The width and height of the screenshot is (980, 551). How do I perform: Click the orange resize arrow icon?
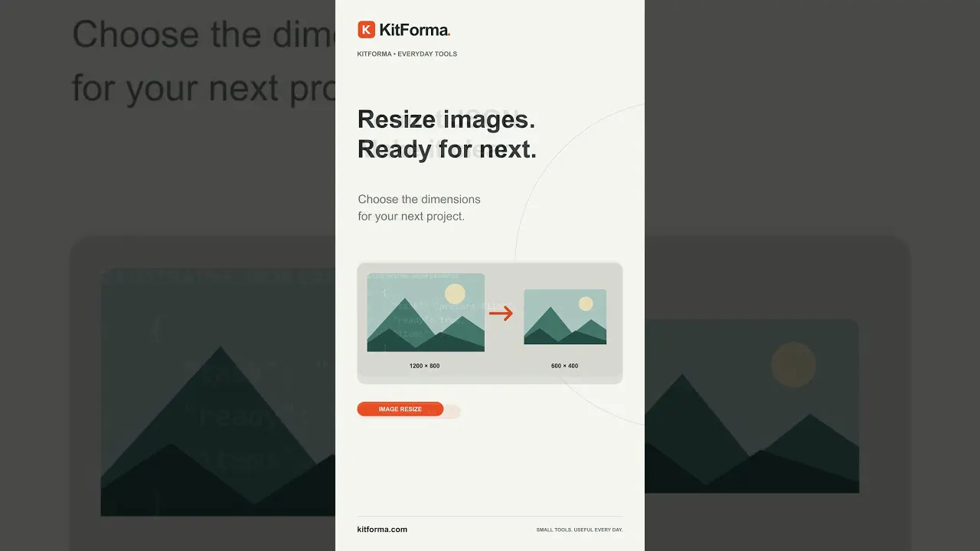[x=501, y=312]
